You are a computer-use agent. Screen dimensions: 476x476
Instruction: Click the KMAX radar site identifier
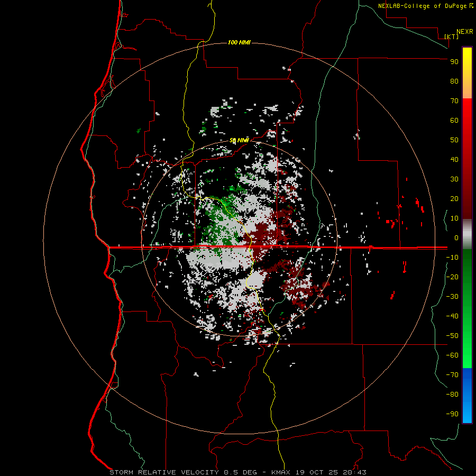click(280, 472)
